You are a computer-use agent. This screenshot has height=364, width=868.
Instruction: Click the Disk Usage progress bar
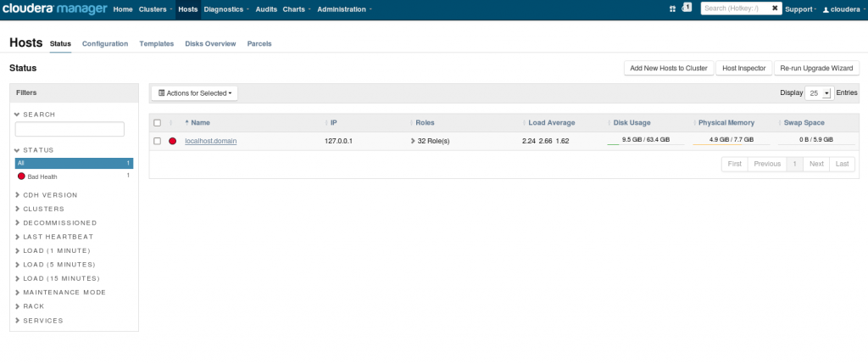[x=645, y=142]
